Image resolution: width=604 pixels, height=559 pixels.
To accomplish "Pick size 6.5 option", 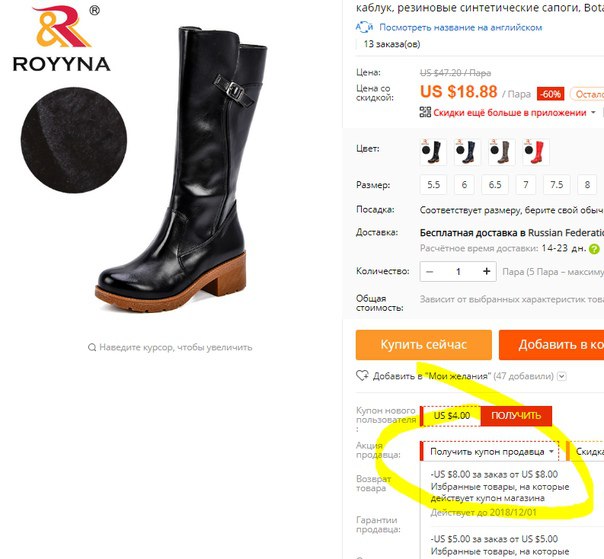I will tap(495, 185).
